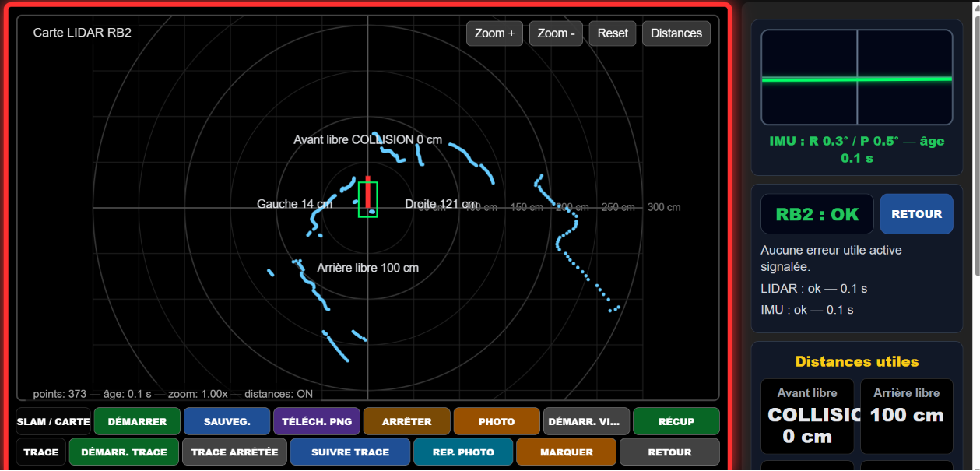Click the Zoom + map button
This screenshot has width=980, height=471.
tap(494, 33)
